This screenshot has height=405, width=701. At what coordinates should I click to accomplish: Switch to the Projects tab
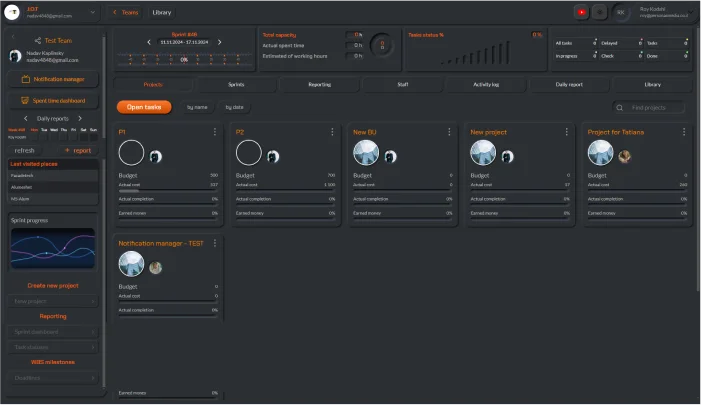[x=153, y=84]
